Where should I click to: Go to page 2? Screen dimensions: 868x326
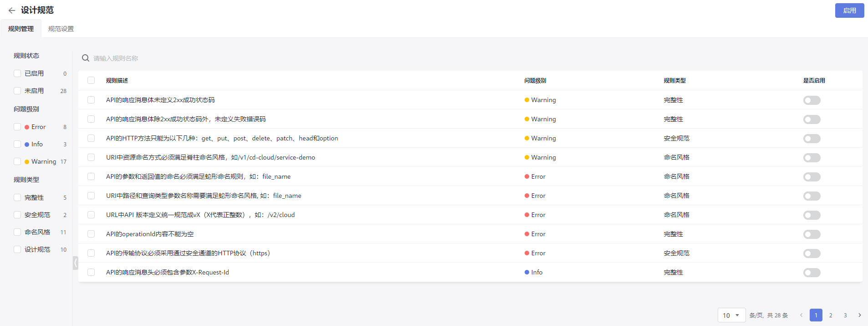click(x=830, y=315)
